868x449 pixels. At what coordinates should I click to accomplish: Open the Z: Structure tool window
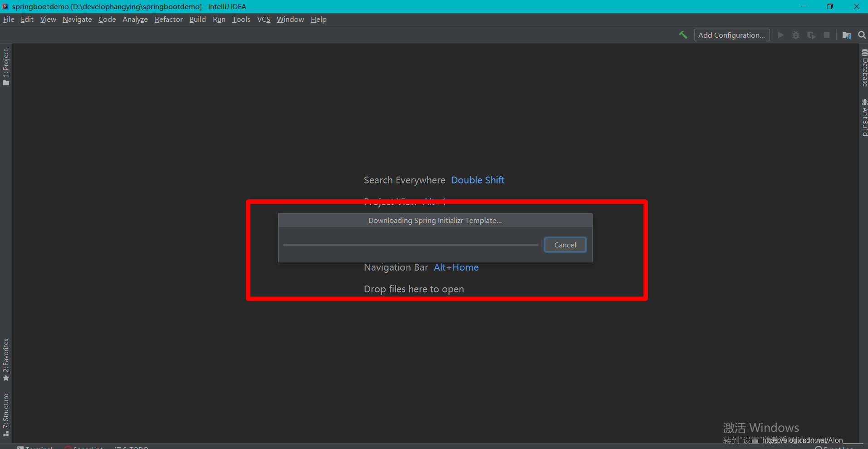[x=6, y=415]
